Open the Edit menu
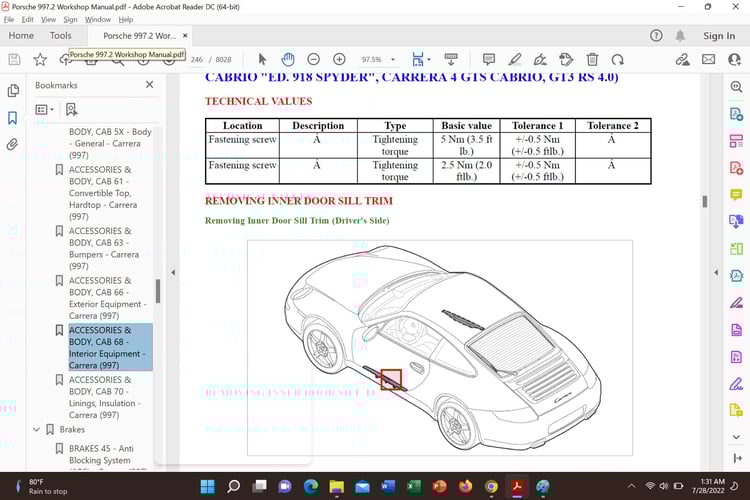Screen dimensions: 750x500 pos(27,20)
